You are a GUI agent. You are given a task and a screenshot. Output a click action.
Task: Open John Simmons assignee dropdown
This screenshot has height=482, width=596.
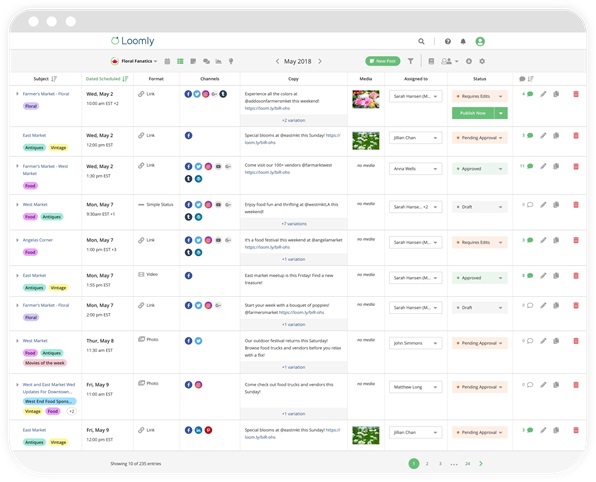pyautogui.click(x=415, y=343)
